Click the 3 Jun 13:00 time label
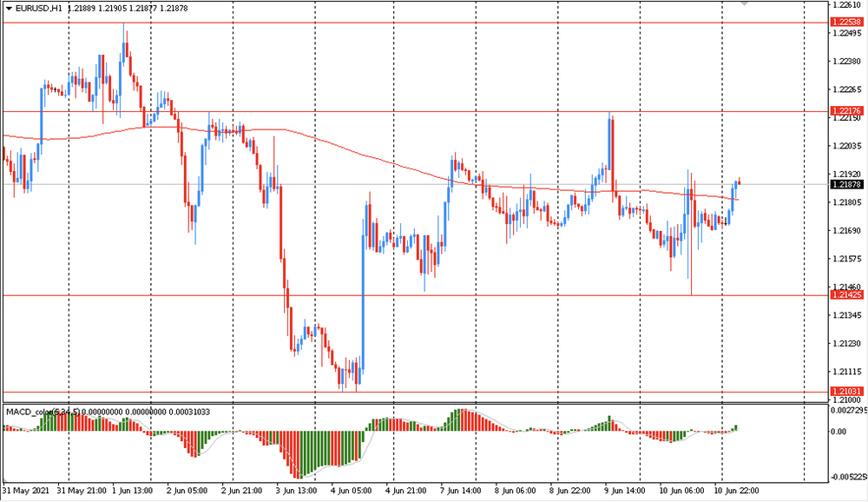Viewport: 868px width, 502px height. [x=297, y=491]
